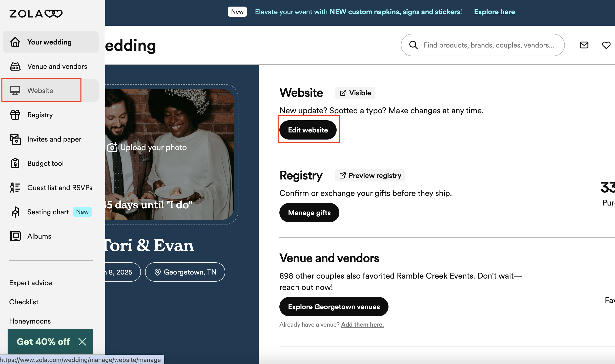Select the Albums icon in sidebar
The height and width of the screenshot is (364, 615).
tap(15, 236)
